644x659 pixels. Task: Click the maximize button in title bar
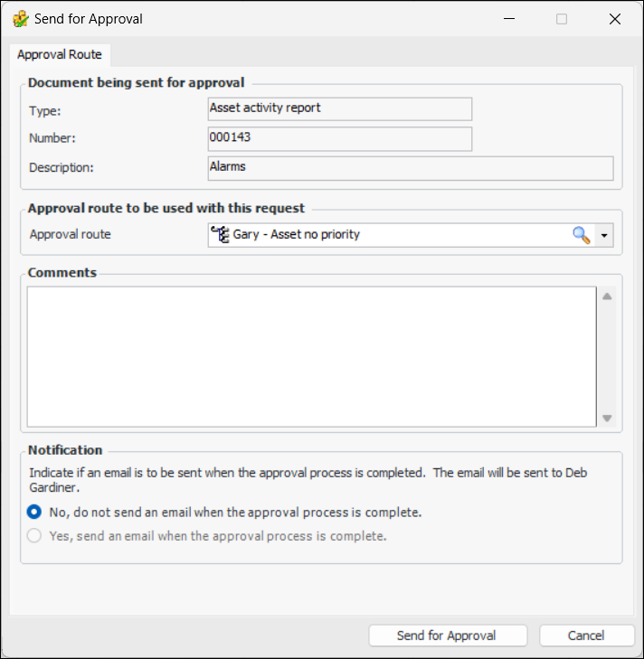[562, 19]
